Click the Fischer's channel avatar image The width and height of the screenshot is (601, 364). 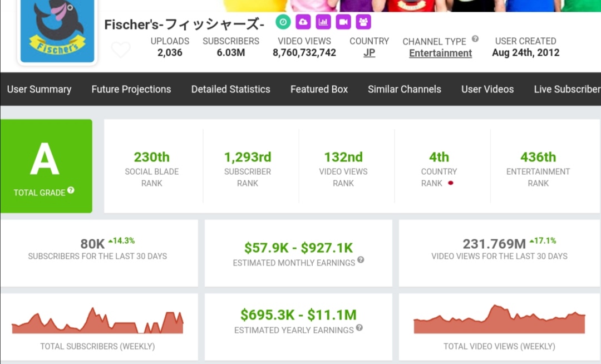[57, 31]
